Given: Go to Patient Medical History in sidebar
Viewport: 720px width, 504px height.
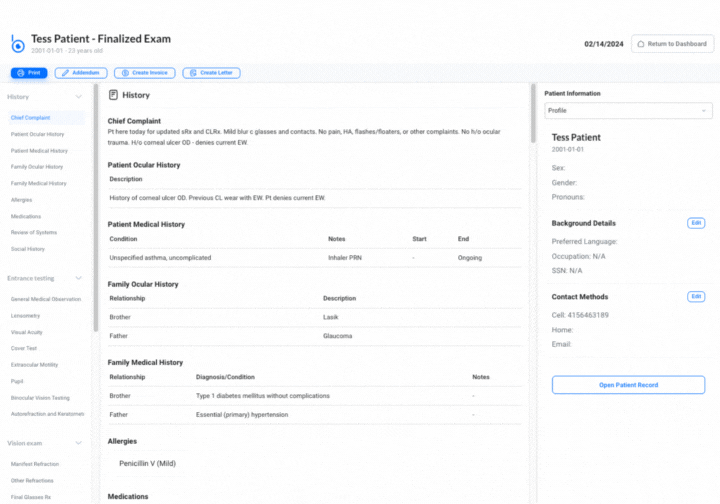Looking at the screenshot, I should [x=39, y=151].
